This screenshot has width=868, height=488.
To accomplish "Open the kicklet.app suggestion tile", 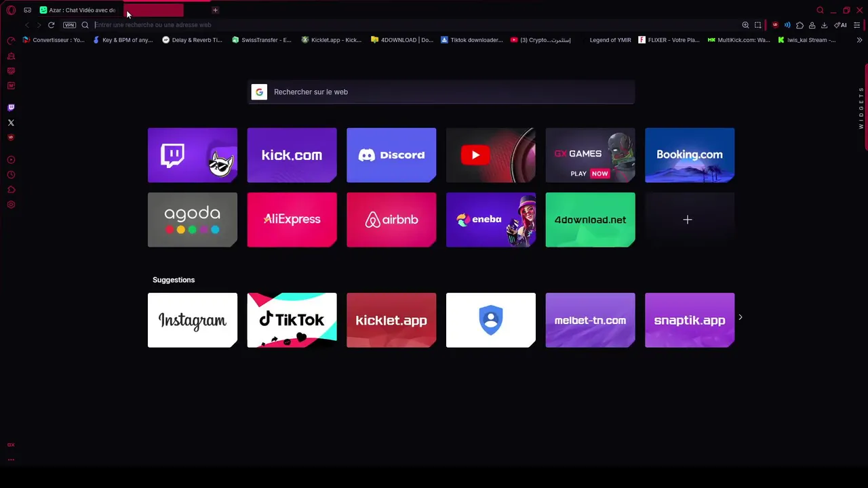I will (x=391, y=320).
